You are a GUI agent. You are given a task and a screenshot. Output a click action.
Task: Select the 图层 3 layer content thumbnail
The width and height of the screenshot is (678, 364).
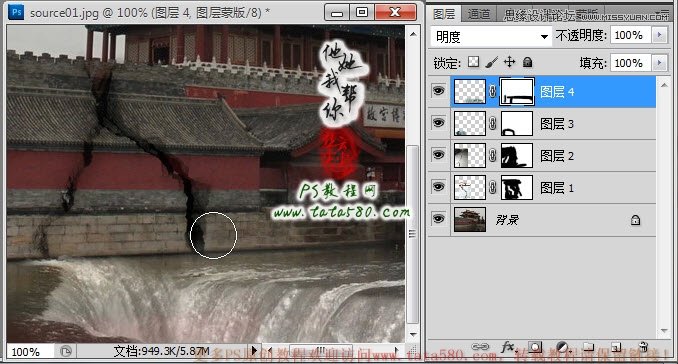tap(470, 124)
